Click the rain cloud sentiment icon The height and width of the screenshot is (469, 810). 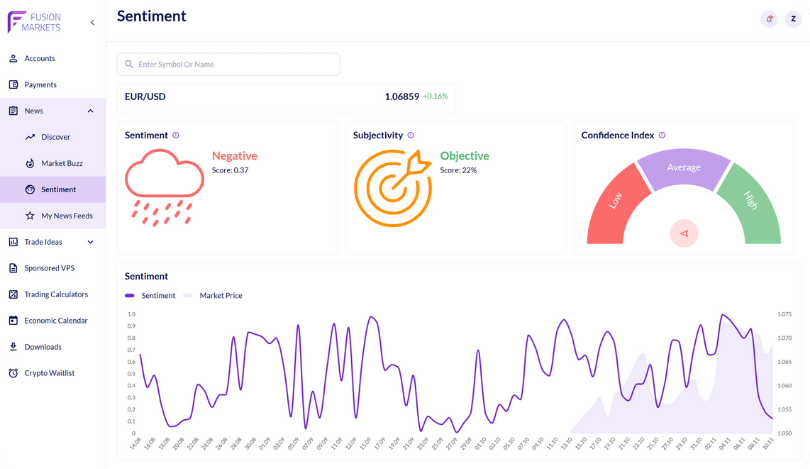pos(164,187)
